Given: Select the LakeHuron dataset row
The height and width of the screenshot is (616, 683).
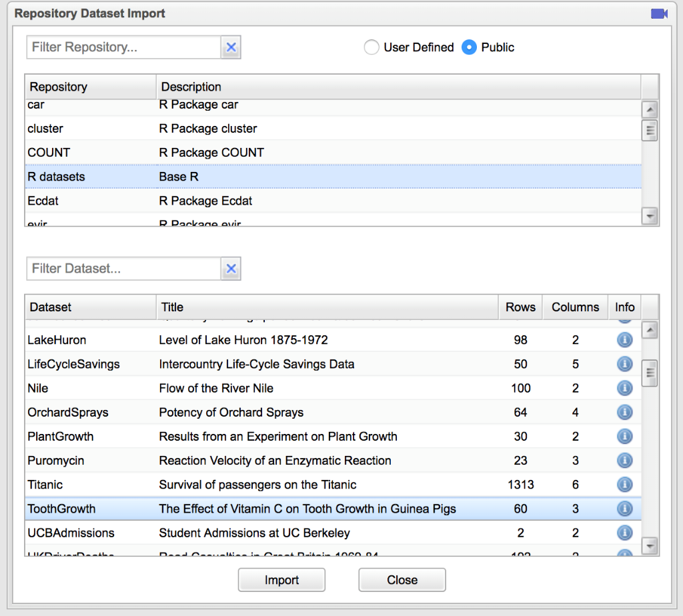Looking at the screenshot, I should click(x=333, y=339).
